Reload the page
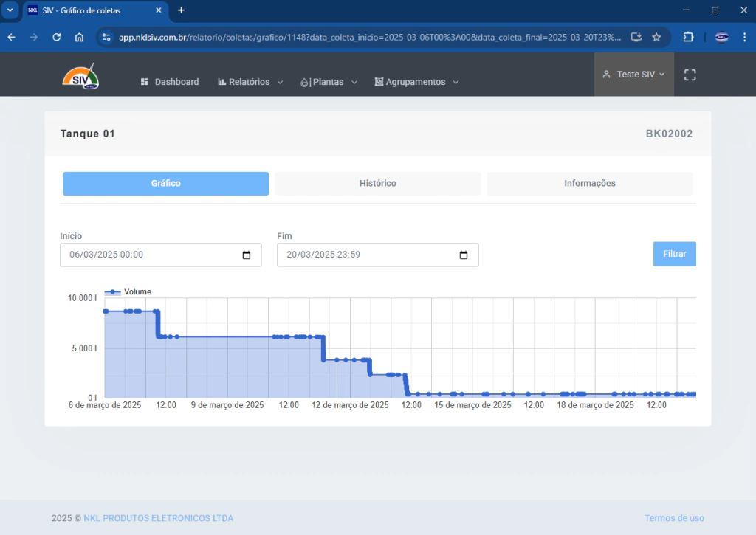Image resolution: width=756 pixels, height=535 pixels. (56, 37)
